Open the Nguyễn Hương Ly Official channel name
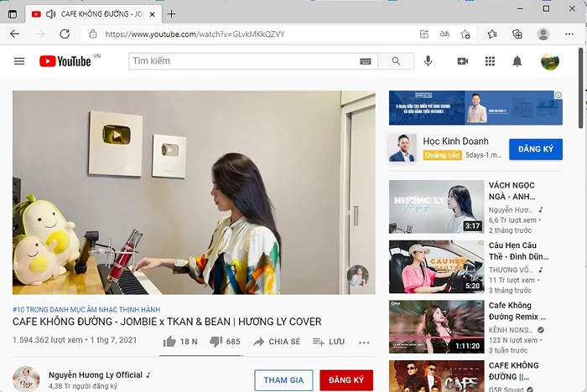The height and width of the screenshot is (392, 587). point(96,374)
